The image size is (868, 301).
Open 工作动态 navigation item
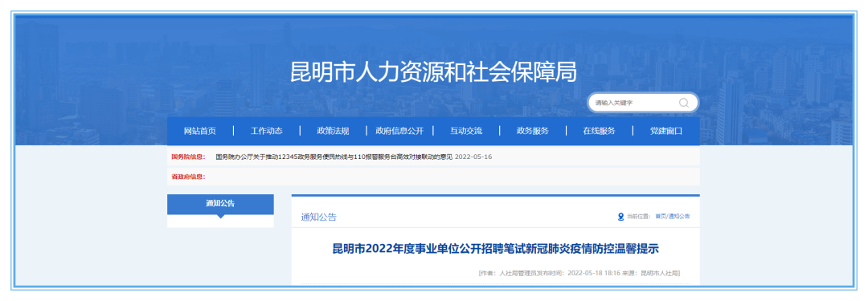coord(266,131)
